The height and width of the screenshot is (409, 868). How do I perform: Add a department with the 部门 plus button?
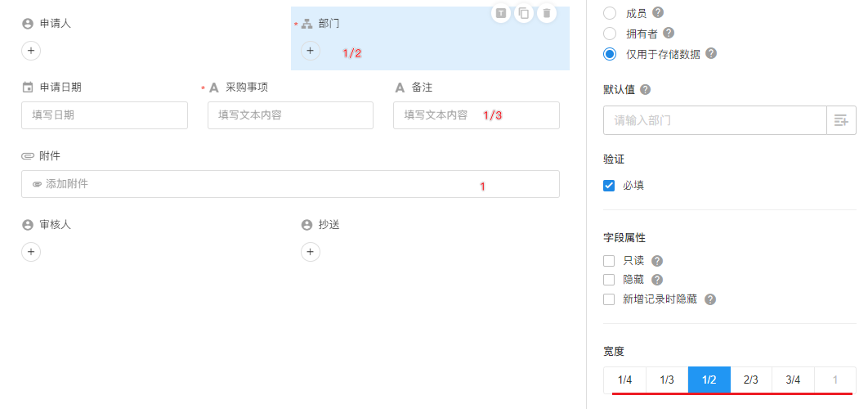[310, 51]
